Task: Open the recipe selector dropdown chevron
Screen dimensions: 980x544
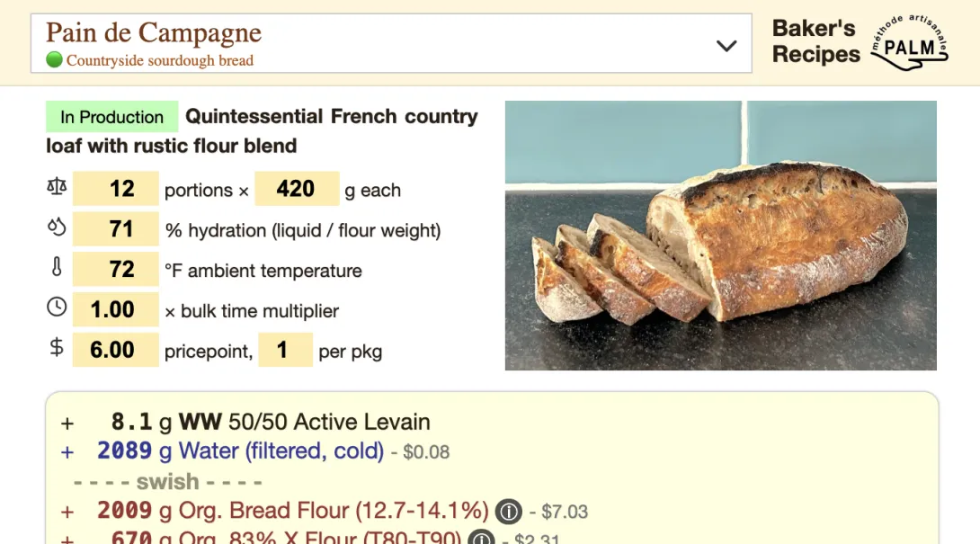Action: pyautogui.click(x=726, y=43)
